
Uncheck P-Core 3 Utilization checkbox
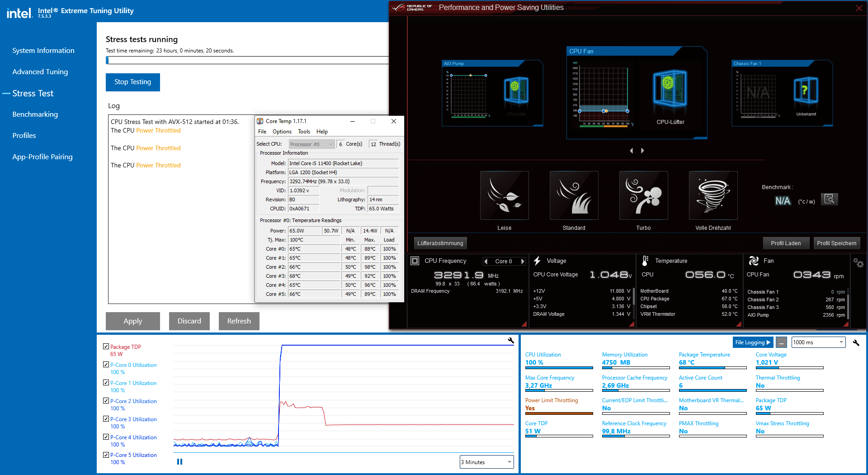tap(106, 419)
